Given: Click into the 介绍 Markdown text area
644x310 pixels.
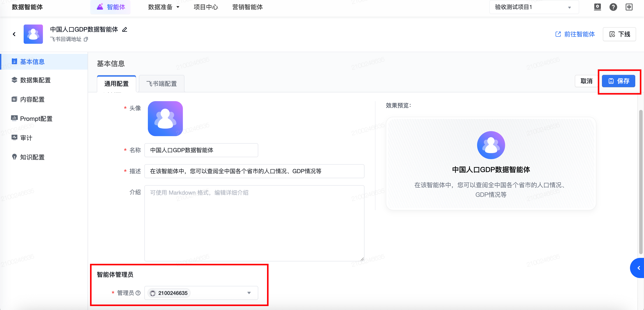Looking at the screenshot, I should coord(254,223).
